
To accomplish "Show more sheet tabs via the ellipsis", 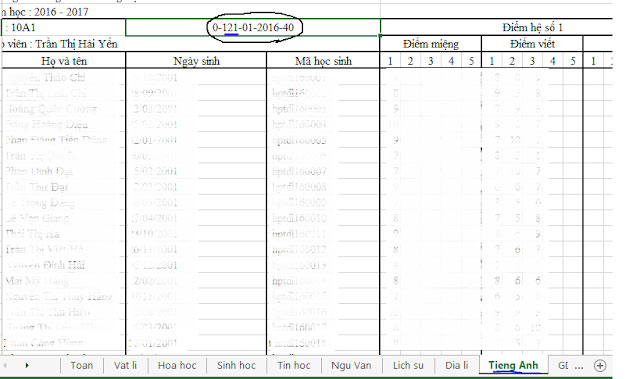I will (x=578, y=366).
